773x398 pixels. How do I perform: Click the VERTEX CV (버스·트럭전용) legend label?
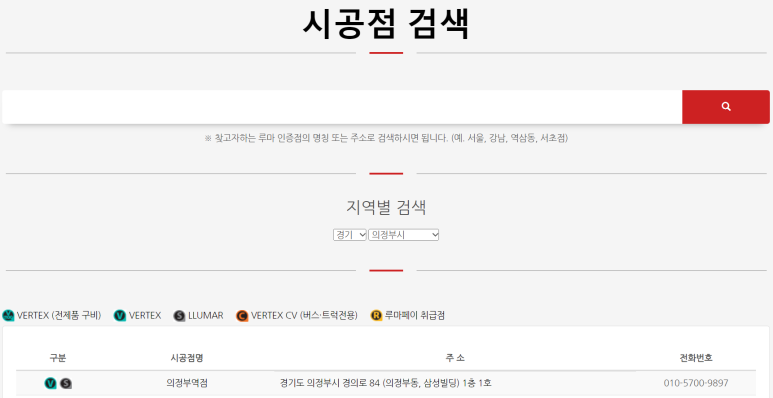click(x=304, y=315)
